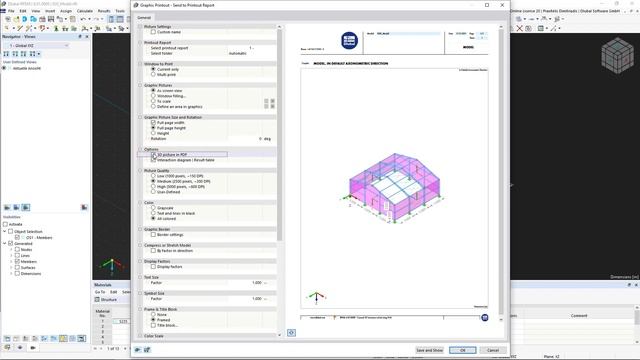Viewport: 640px width, 360px height.
Task: Open the Insert menu in main window
Action: pyautogui.click(x=50, y=11)
